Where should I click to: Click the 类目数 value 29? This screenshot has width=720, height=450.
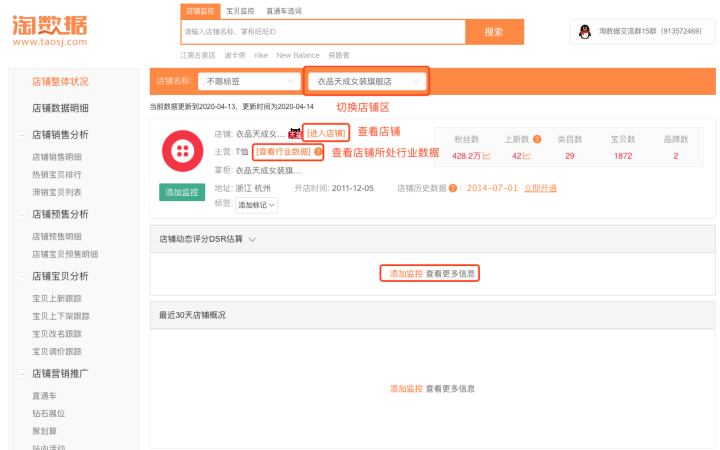pyautogui.click(x=570, y=156)
